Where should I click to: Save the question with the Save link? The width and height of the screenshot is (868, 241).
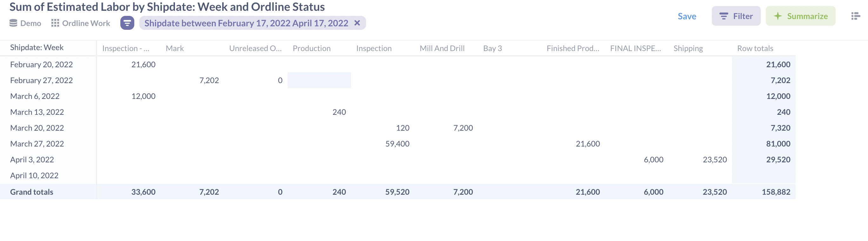[687, 16]
